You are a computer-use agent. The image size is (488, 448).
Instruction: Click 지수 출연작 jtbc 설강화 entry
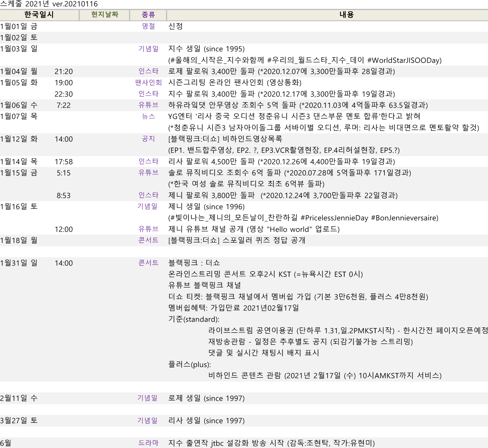272,443
